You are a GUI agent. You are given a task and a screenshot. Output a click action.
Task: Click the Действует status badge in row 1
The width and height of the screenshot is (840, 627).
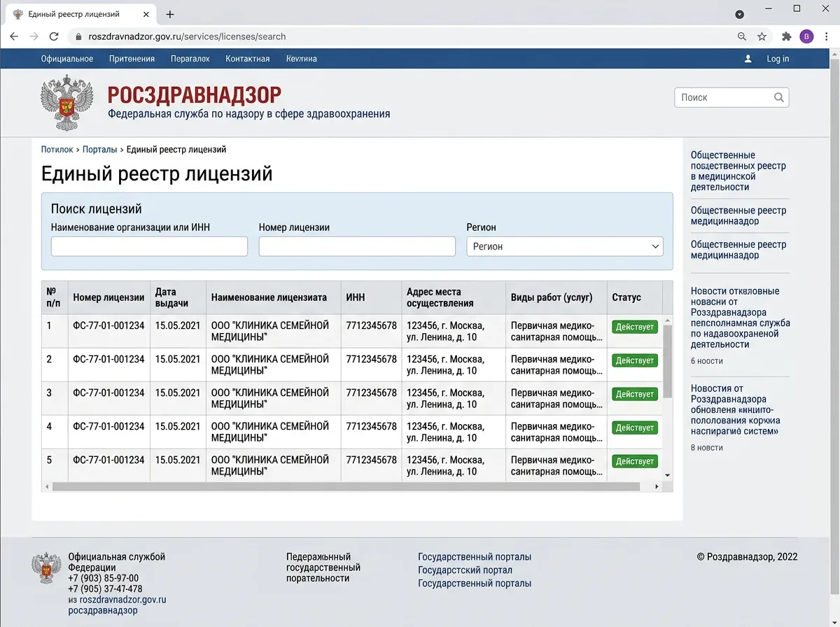pos(635,327)
